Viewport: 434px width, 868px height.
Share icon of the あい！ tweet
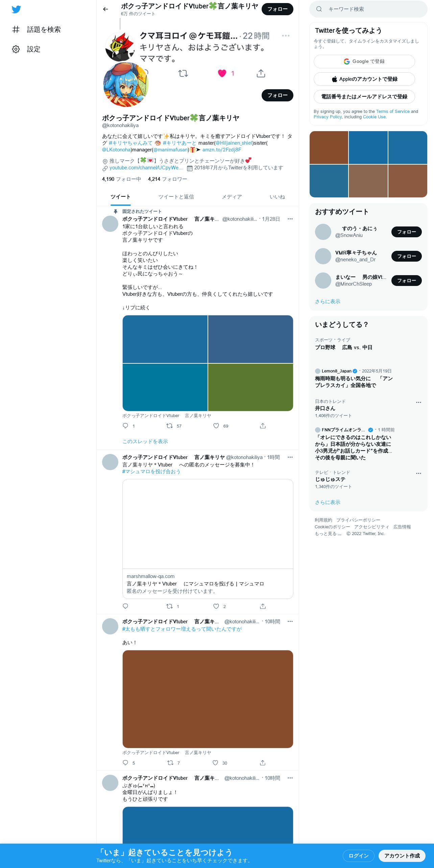263,763
